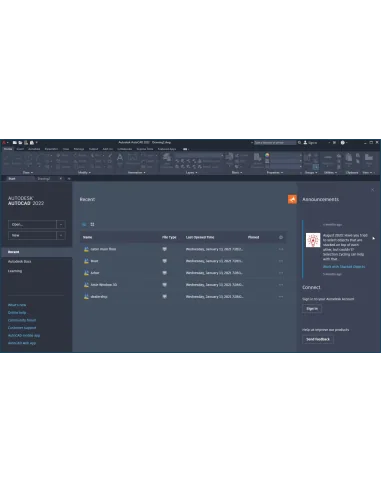The height and width of the screenshot is (492, 381).
Task: Switch to the Start file tab
Action: point(20,179)
